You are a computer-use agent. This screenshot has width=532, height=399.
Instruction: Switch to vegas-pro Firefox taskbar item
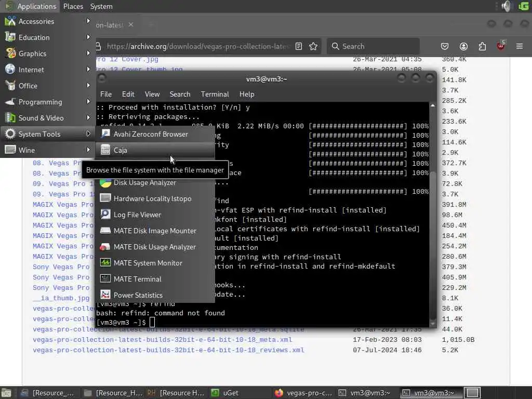point(304,393)
